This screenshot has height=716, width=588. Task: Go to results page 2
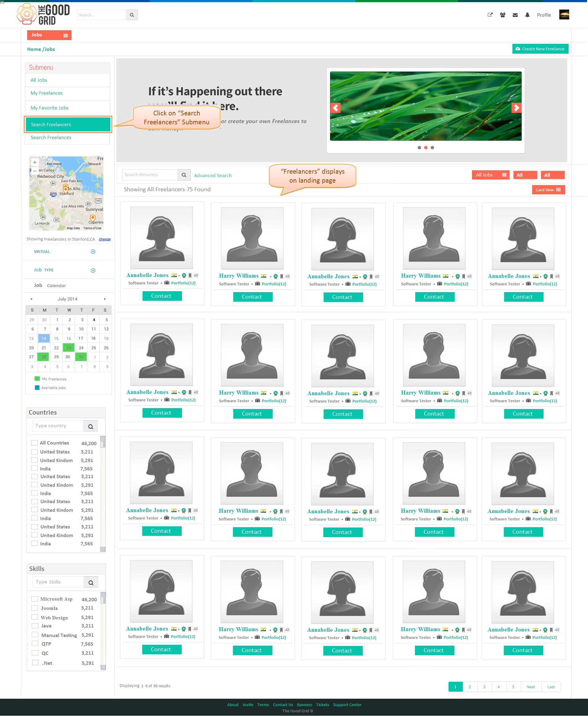pos(470,687)
